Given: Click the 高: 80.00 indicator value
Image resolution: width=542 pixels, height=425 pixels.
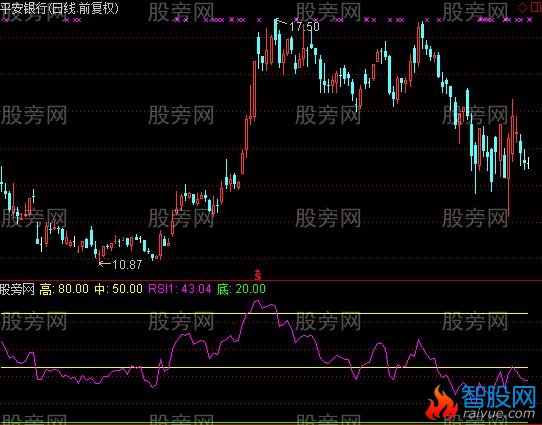Looking at the screenshot, I should tap(64, 289).
